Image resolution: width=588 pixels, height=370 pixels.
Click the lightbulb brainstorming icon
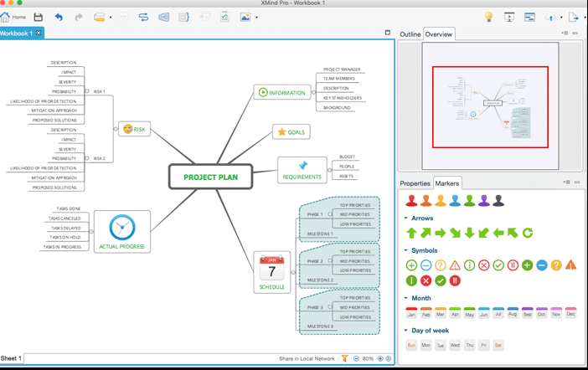[489, 17]
